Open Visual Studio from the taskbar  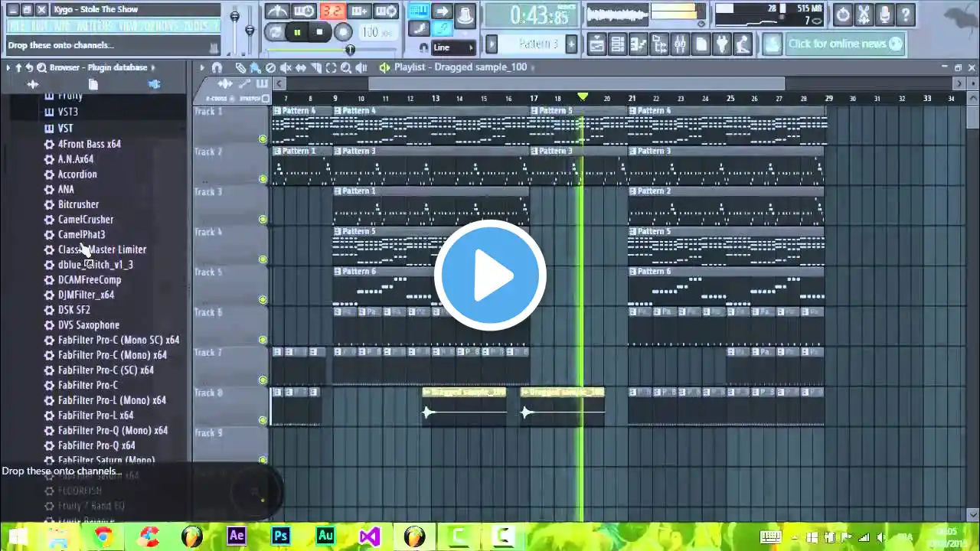[370, 536]
